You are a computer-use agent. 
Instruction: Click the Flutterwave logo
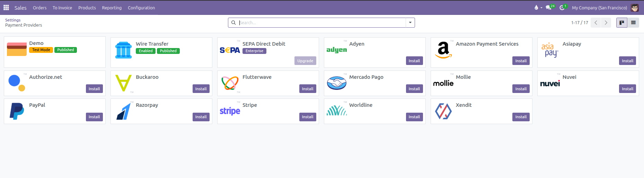(x=230, y=83)
